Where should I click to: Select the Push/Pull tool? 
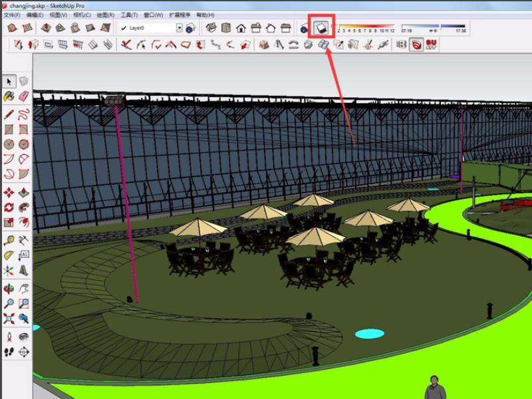coord(23,193)
